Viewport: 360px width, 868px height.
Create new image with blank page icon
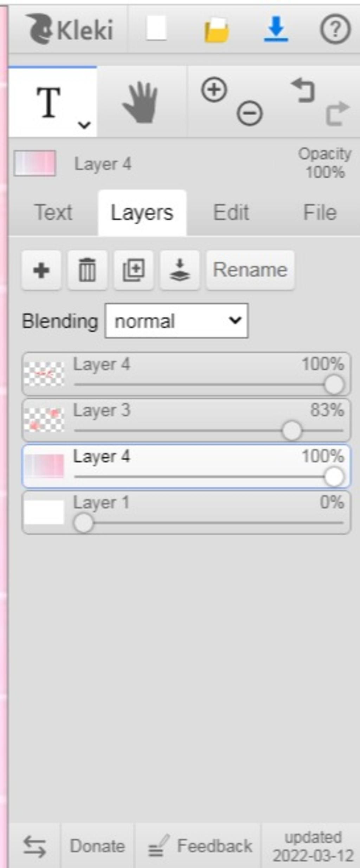[x=156, y=28]
